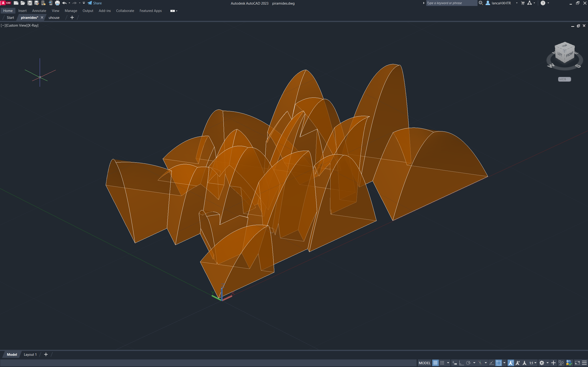Click the Plot (printer) icon
This screenshot has height=367, width=588.
click(57, 3)
